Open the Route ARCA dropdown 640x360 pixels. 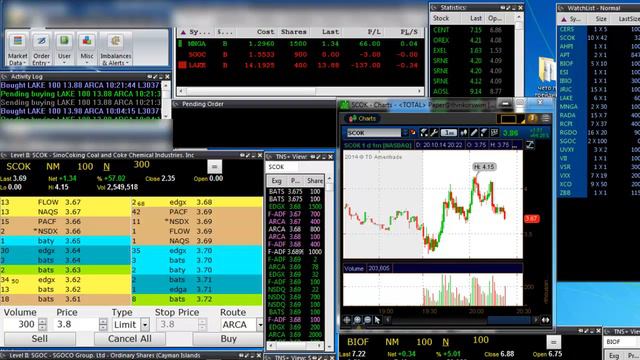click(260, 325)
